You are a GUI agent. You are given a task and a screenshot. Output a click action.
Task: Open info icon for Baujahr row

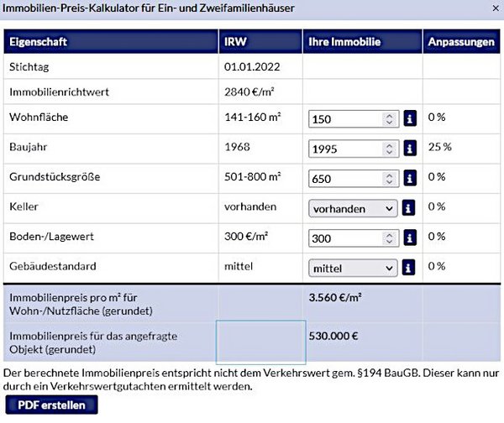tap(410, 149)
